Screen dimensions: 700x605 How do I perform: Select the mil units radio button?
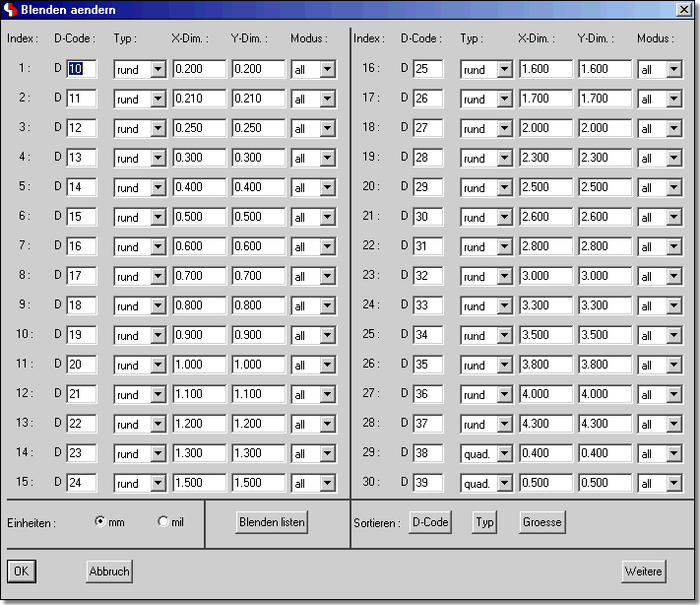(163, 521)
